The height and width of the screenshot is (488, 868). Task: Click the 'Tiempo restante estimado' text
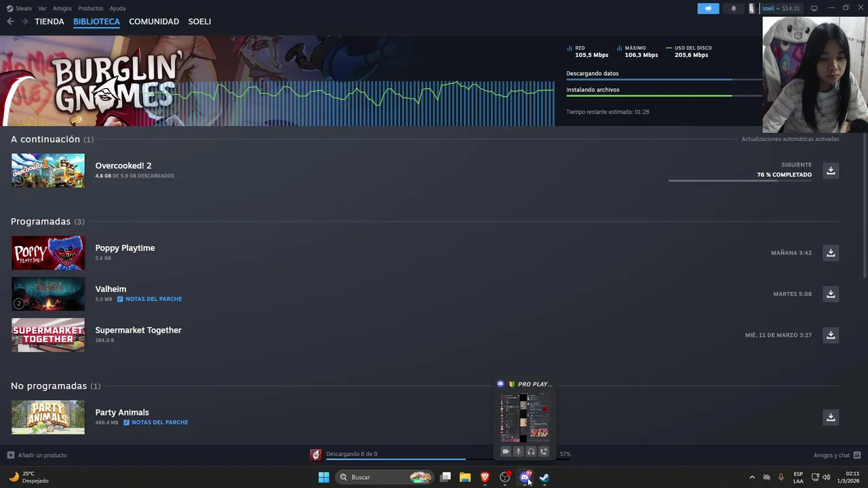click(608, 112)
